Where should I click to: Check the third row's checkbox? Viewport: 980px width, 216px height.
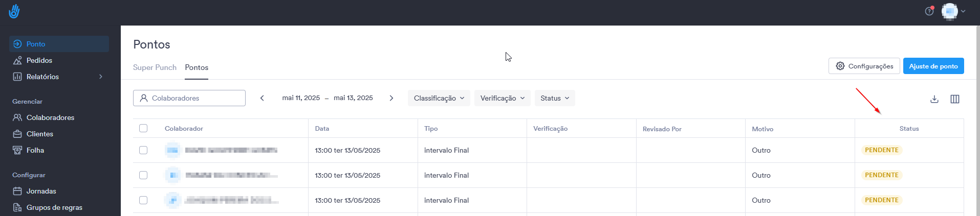(x=143, y=200)
